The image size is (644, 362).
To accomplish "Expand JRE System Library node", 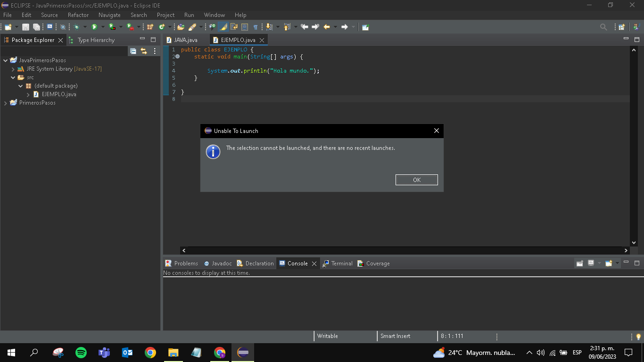I will tap(13, 69).
